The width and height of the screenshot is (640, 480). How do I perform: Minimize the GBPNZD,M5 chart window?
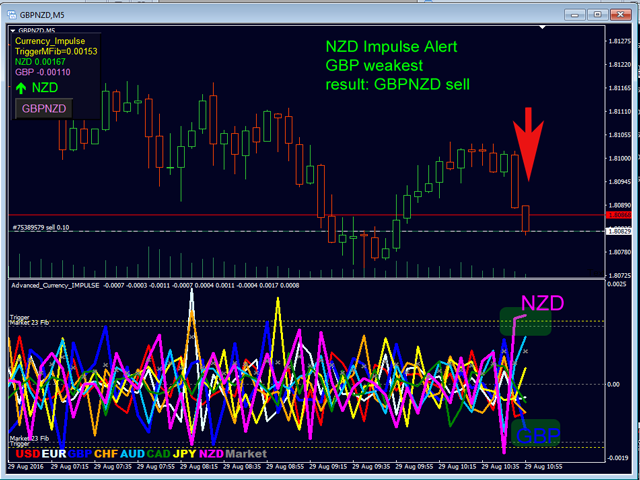(575, 15)
